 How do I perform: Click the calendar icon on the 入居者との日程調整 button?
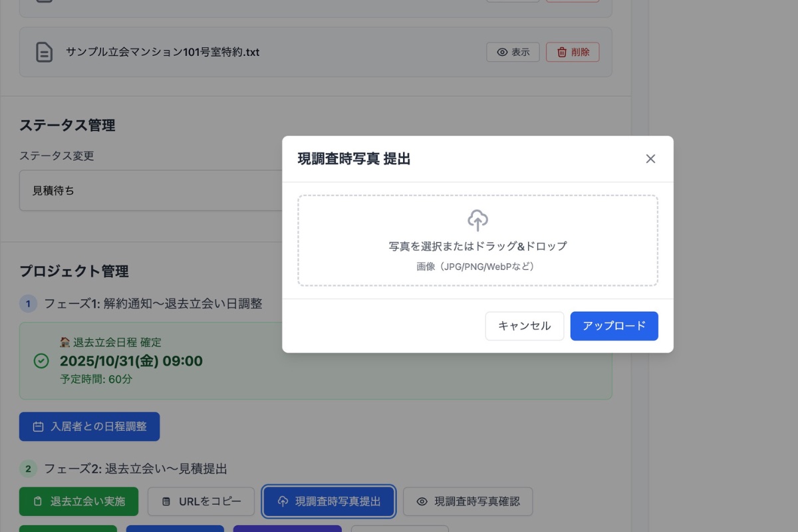pyautogui.click(x=38, y=426)
